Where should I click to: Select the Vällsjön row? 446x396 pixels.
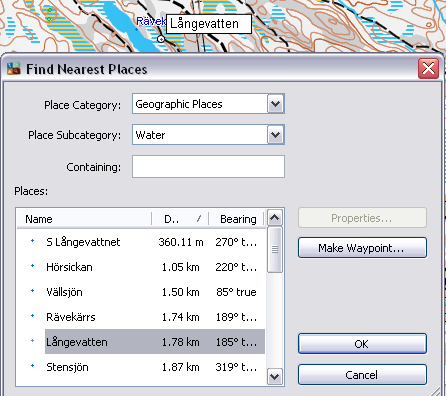[141, 292]
